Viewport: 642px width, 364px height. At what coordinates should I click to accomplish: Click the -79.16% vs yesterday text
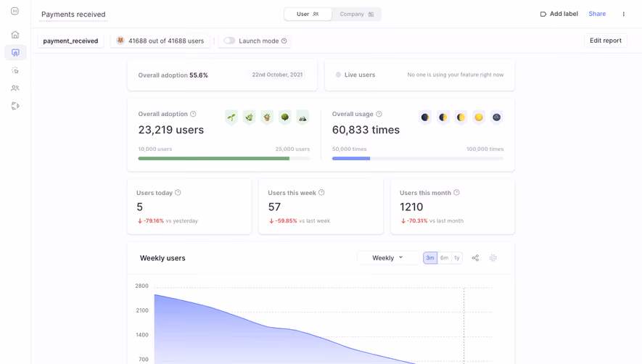[x=168, y=221]
